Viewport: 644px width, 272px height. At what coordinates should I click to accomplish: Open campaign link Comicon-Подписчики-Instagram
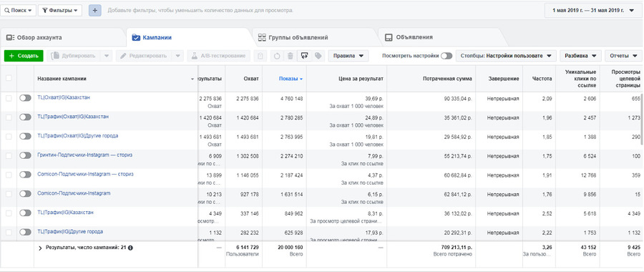pyautogui.click(x=74, y=193)
